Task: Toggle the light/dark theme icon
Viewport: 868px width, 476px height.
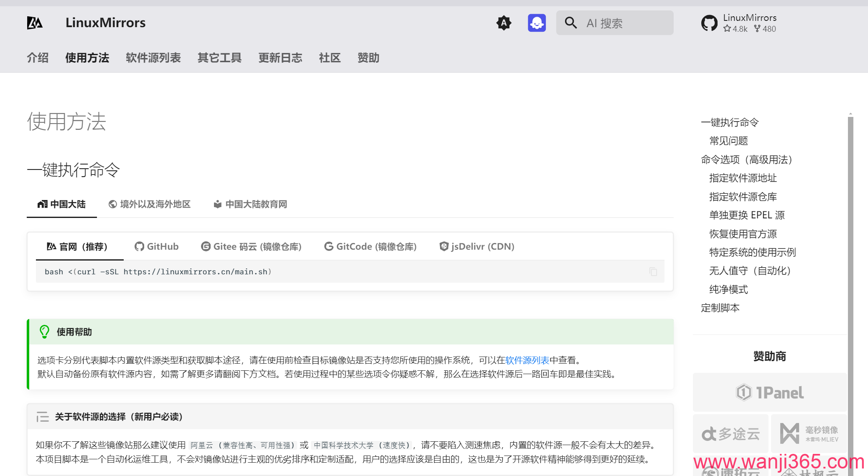Action: coord(504,23)
